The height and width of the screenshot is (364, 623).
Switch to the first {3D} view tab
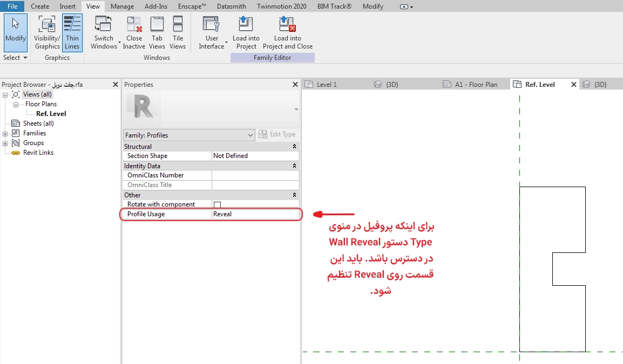(x=392, y=85)
